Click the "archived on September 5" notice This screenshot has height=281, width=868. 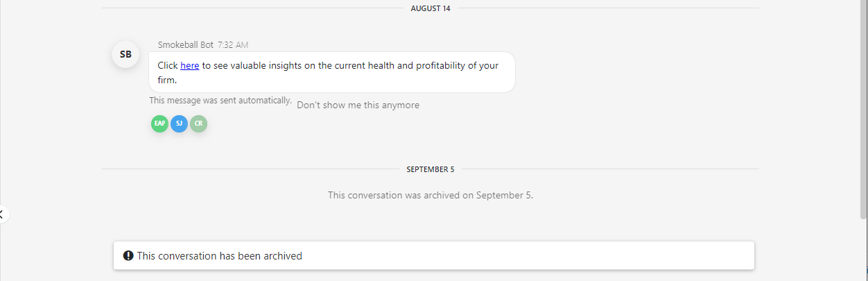431,195
